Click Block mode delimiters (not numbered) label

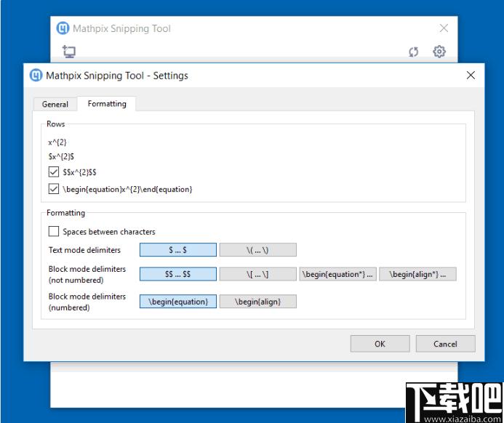click(87, 274)
